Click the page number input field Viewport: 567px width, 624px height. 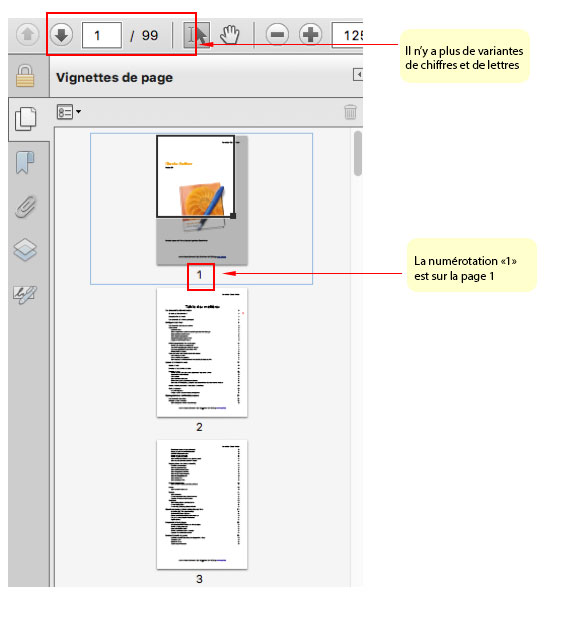pyautogui.click(x=101, y=35)
